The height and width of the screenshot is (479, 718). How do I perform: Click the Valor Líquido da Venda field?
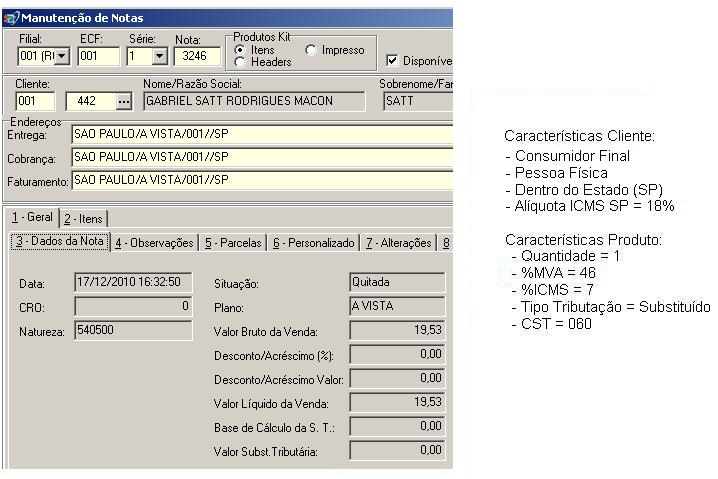point(397,402)
